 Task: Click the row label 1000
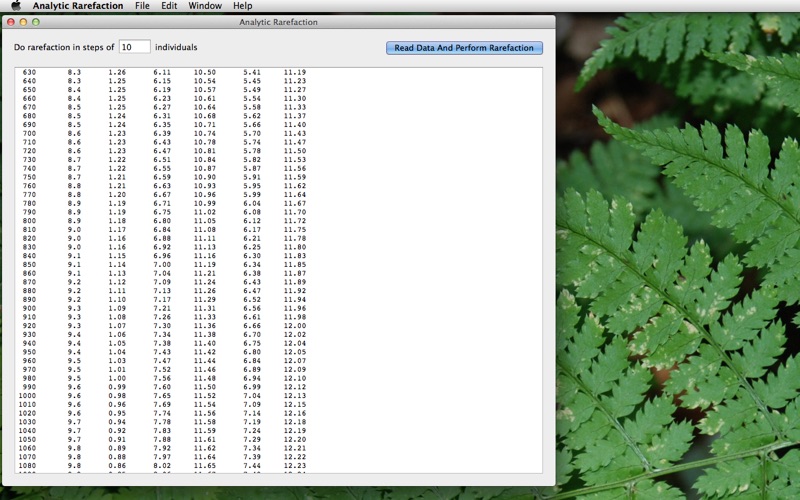click(x=27, y=396)
